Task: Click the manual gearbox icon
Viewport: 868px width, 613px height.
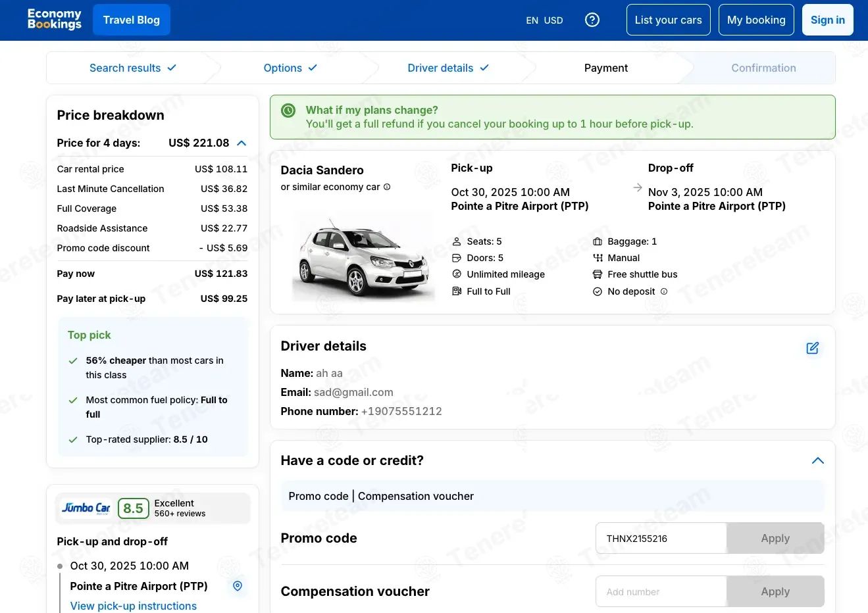Action: pos(598,258)
